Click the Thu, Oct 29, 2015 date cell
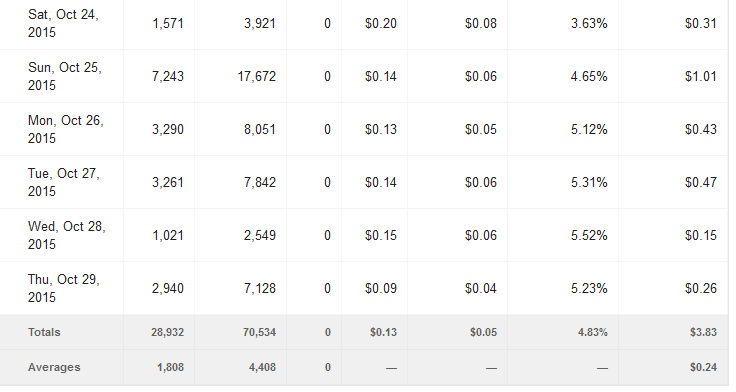Screen dimensions: 736x392 pos(63,289)
